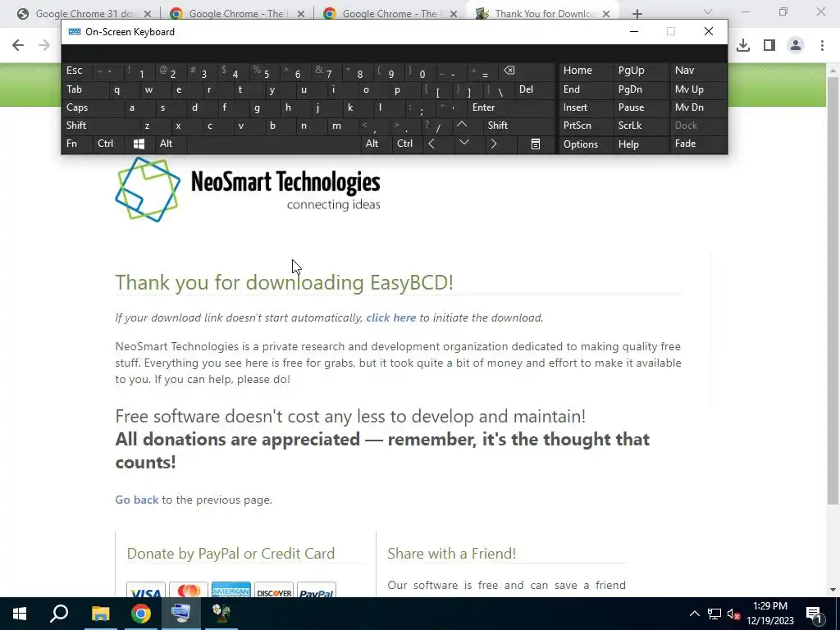Follow the 'Go back' link

[x=137, y=500]
